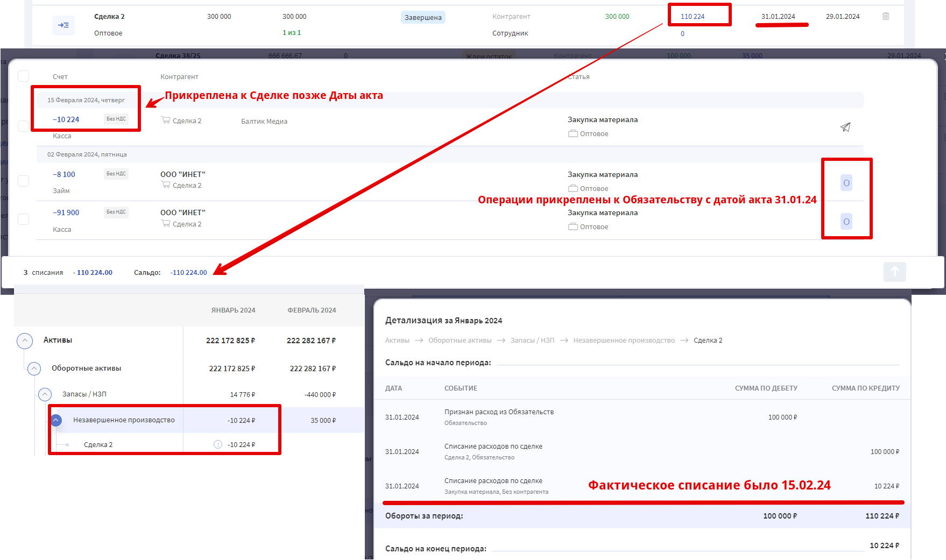Delete Сделка 2 with the trash icon
946x560 pixels.
coord(886,16)
